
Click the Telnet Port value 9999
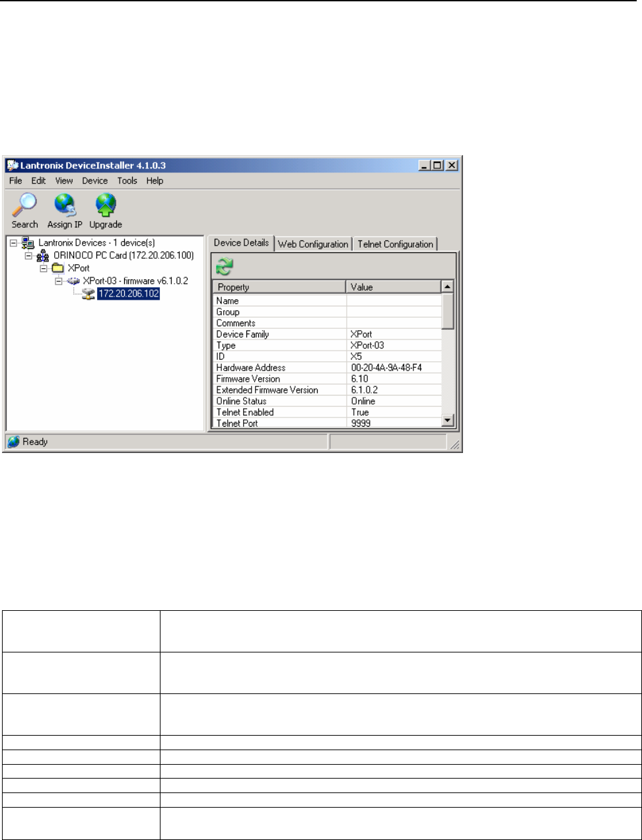click(x=361, y=423)
